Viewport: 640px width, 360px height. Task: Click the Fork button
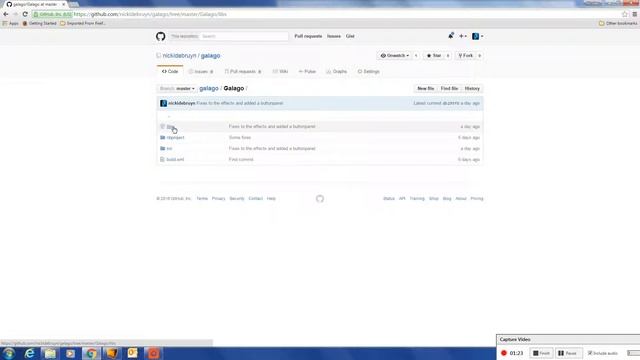point(466,56)
